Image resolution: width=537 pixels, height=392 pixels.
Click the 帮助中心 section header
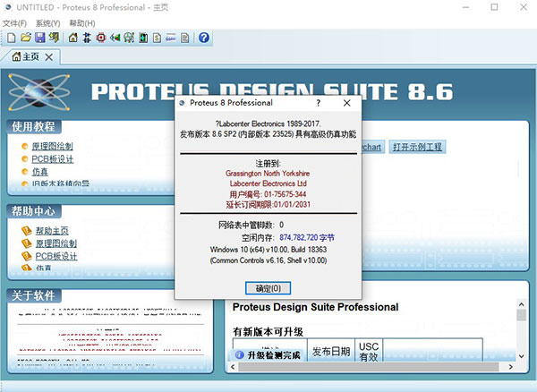tap(34, 211)
